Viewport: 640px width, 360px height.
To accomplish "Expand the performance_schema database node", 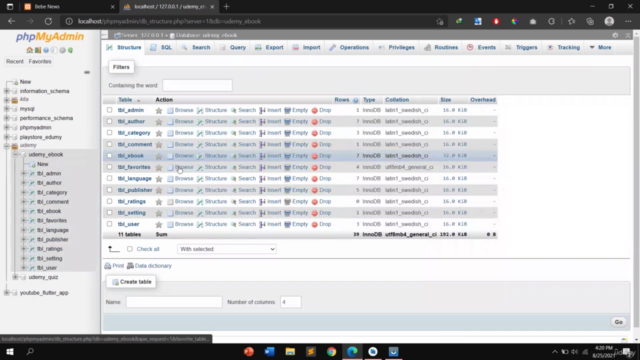I will (7, 118).
